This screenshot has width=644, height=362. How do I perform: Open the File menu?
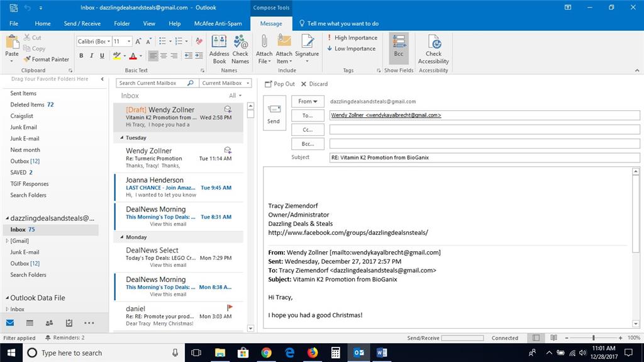[x=14, y=24]
